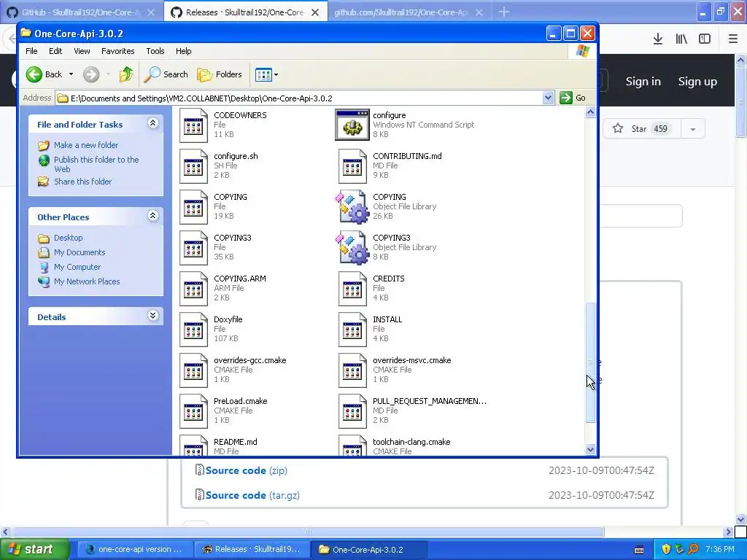Go to Desktop in Other Places
Image resolution: width=747 pixels, height=560 pixels.
tap(68, 238)
